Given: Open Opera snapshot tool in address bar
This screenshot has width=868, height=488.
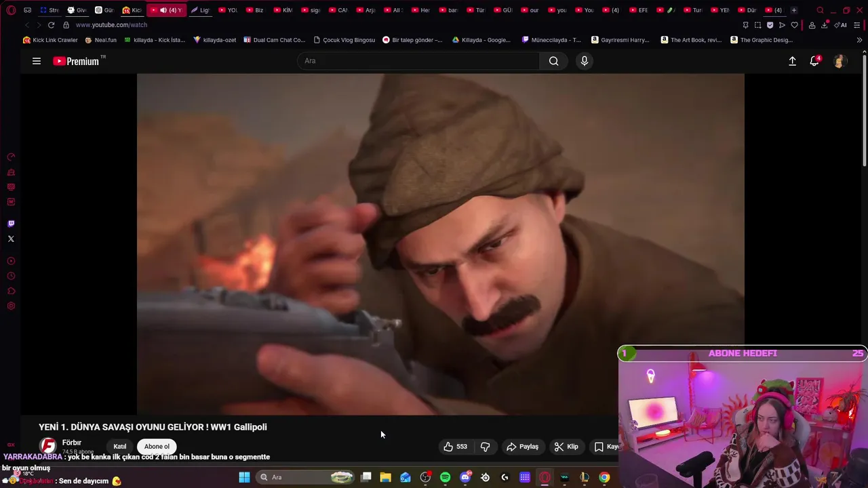Looking at the screenshot, I should 757,25.
